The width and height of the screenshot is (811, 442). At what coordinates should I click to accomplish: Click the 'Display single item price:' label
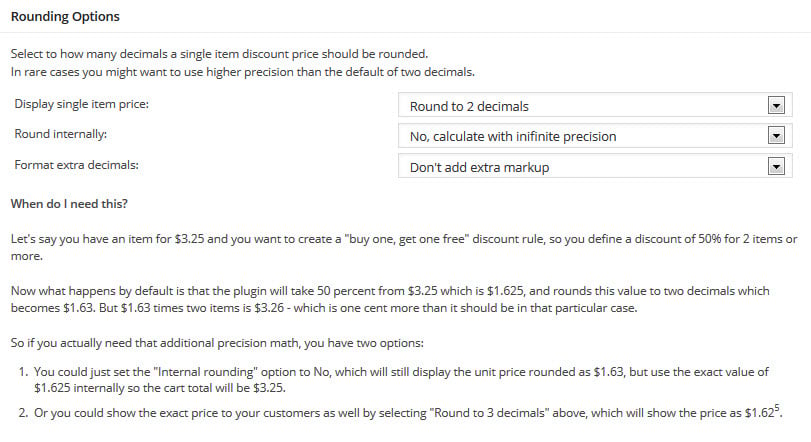click(x=81, y=104)
